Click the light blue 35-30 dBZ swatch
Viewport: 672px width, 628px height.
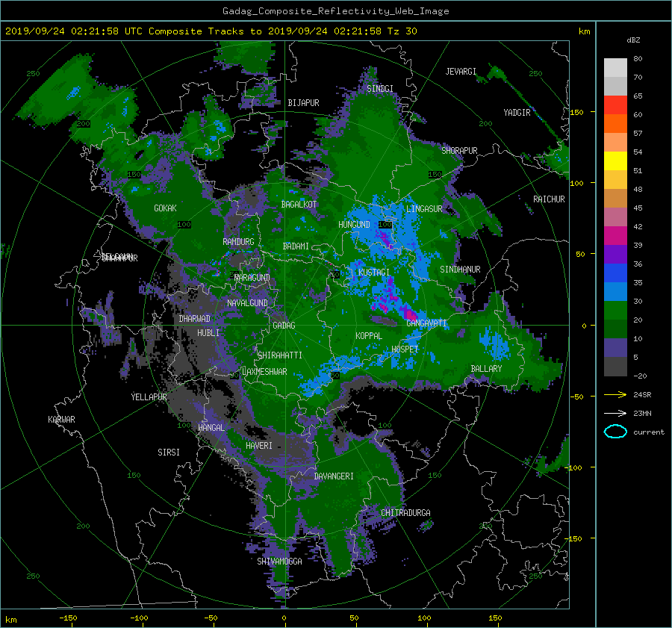(615, 292)
